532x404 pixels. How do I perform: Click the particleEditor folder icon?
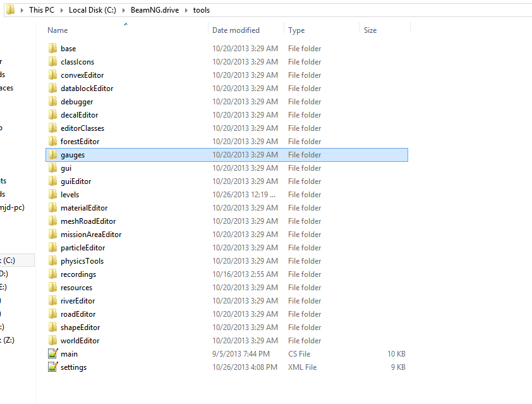tap(52, 247)
